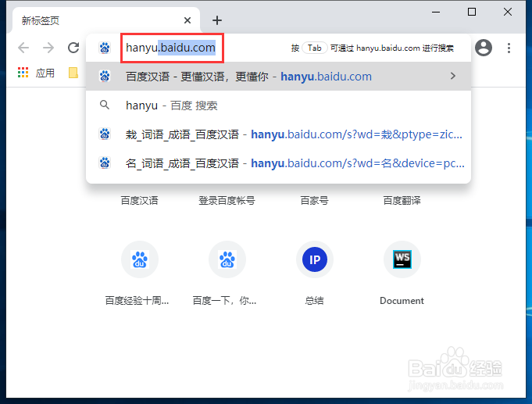This screenshot has width=532, height=404.
Task: Open 百度翻译 shortcut tile
Action: click(x=402, y=201)
